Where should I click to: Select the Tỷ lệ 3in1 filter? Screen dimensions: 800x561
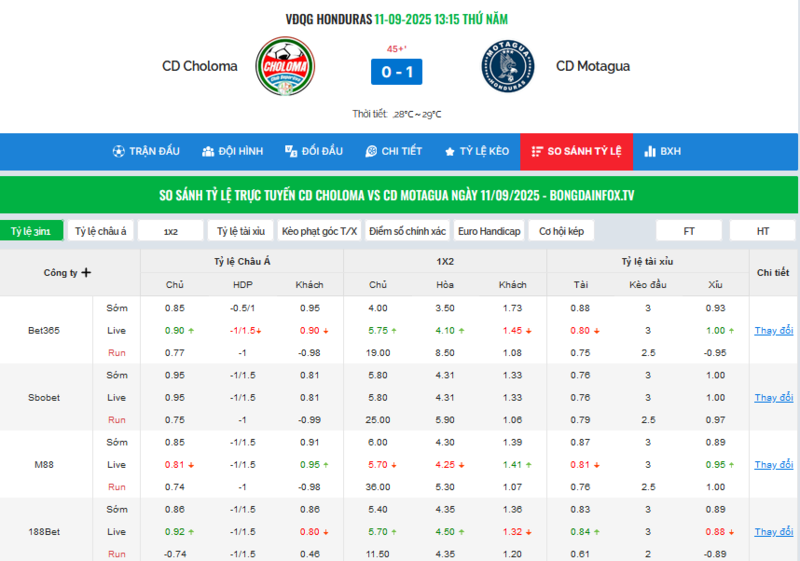(x=30, y=231)
